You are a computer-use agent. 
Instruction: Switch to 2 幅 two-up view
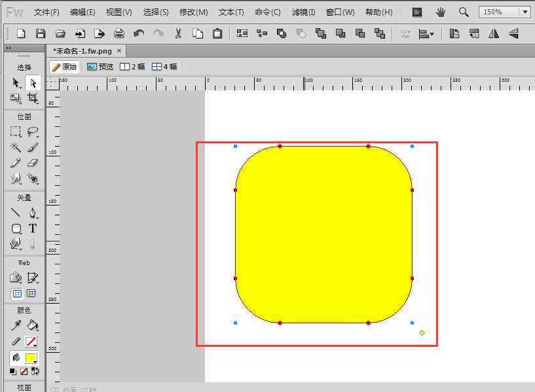(132, 67)
